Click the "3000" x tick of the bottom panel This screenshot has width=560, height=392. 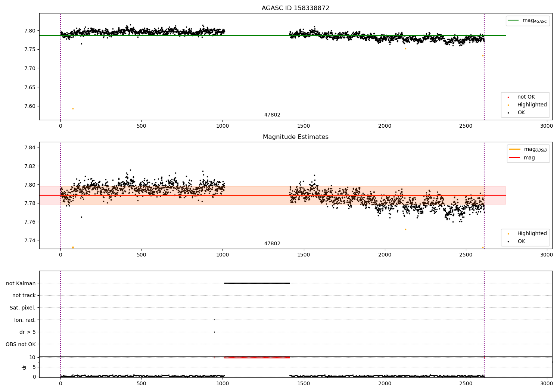click(x=547, y=383)
